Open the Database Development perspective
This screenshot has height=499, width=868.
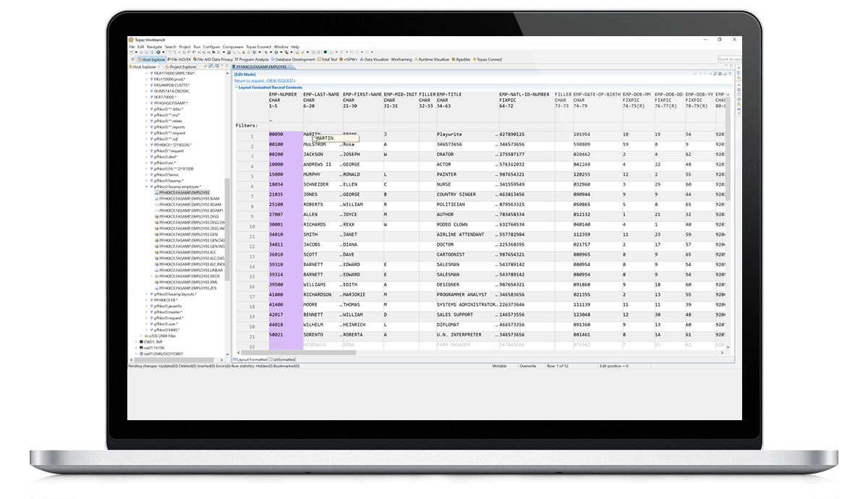[294, 59]
